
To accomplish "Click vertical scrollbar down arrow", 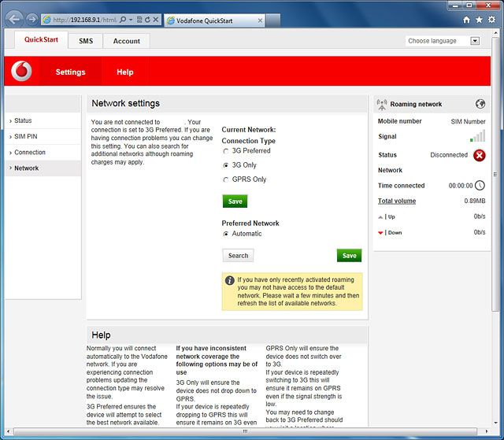I will pos(495,423).
